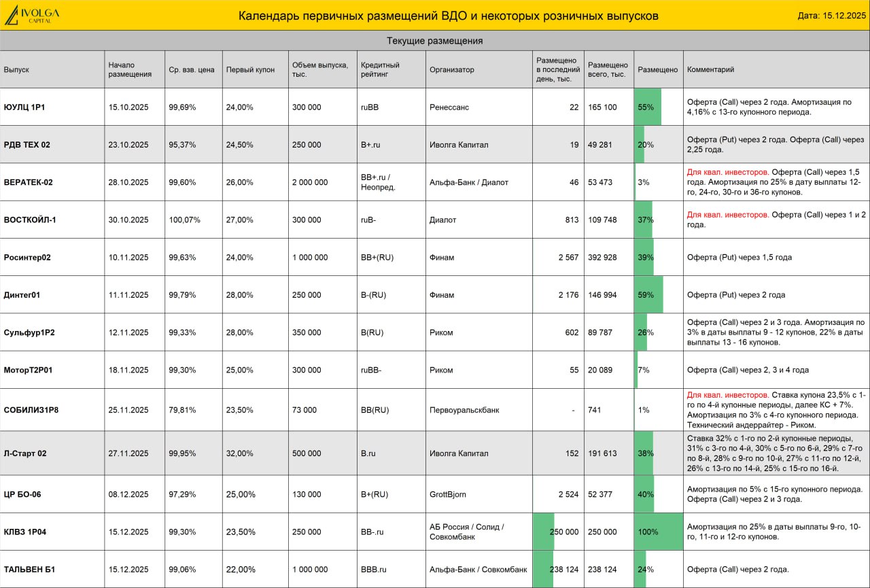Image resolution: width=870 pixels, height=588 pixels.
Task: Select the ВЕРАТЕК-02 issue name
Action: click(29, 182)
